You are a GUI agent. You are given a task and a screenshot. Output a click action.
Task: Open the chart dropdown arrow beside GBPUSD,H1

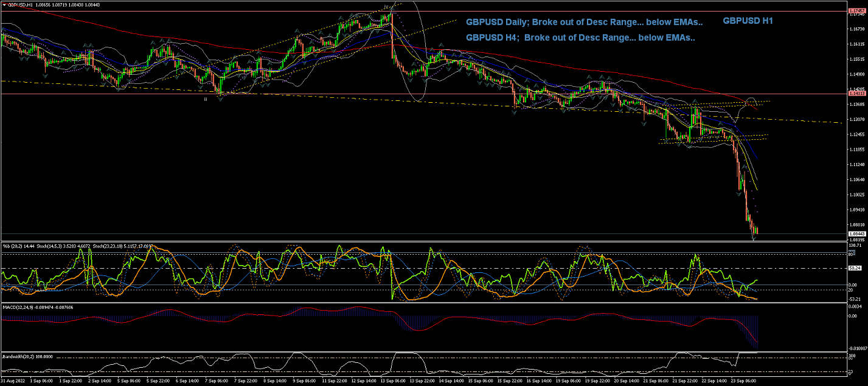click(4, 4)
